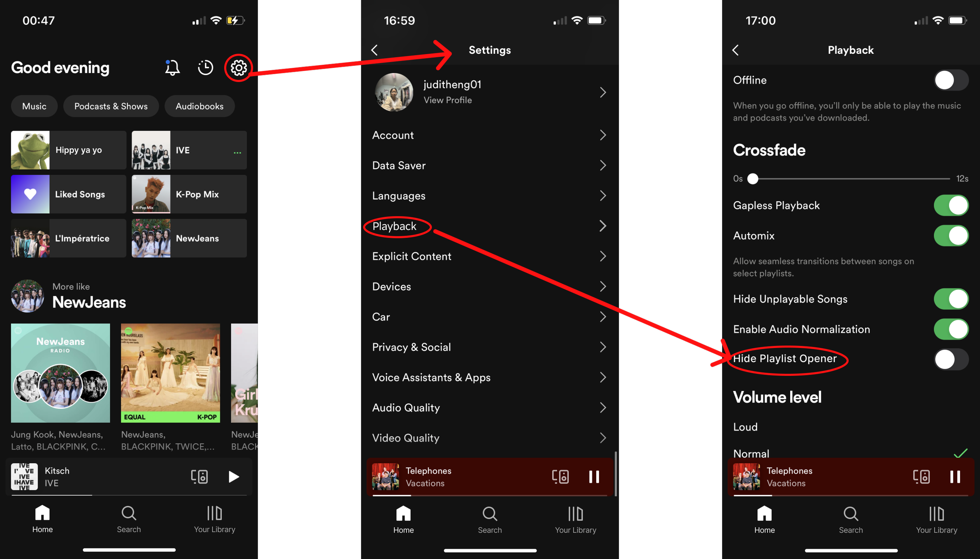The height and width of the screenshot is (559, 980).
Task: Open the Liked Songs playlist tile
Action: 69,194
